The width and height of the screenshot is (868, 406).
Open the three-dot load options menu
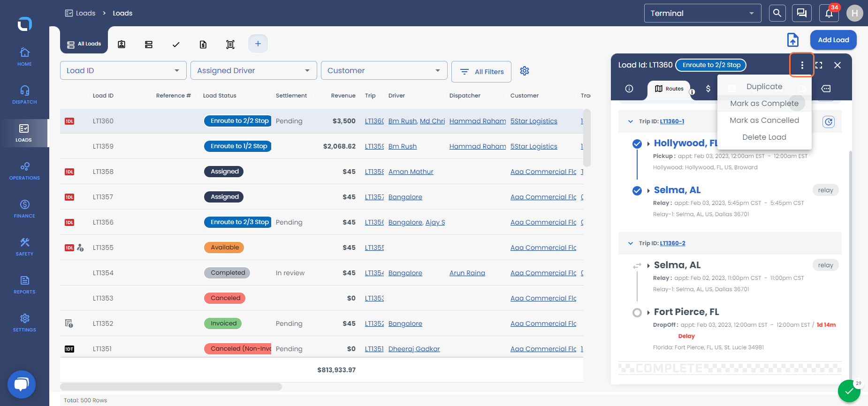(x=802, y=65)
